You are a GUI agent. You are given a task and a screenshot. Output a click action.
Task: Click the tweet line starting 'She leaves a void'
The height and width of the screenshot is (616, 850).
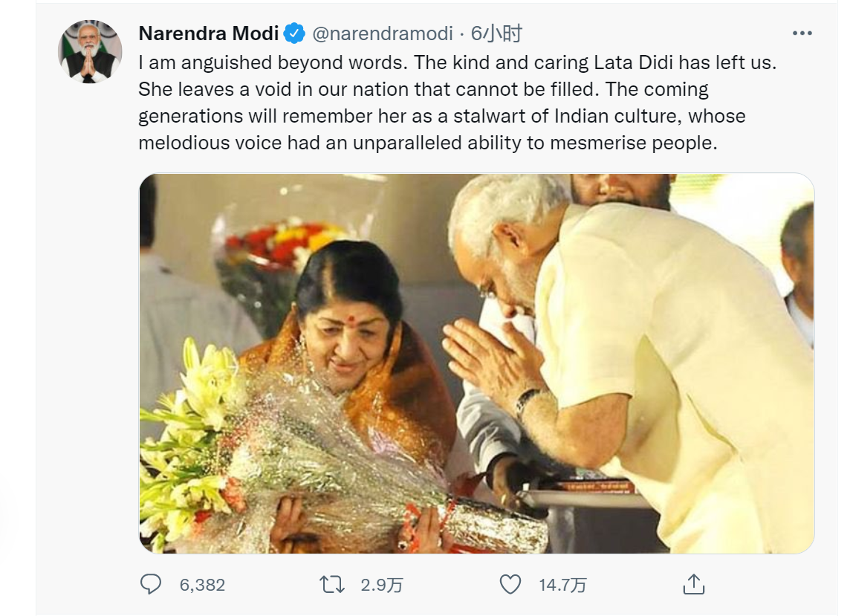424,89
